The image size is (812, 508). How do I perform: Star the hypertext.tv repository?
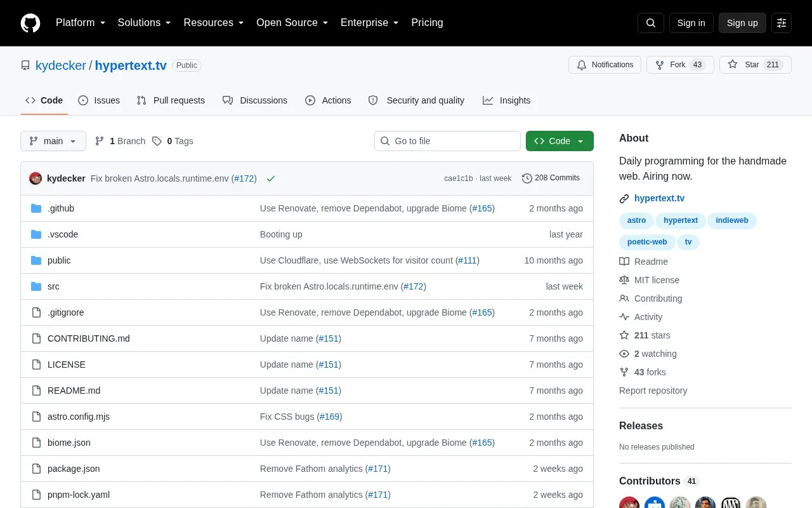pos(756,65)
